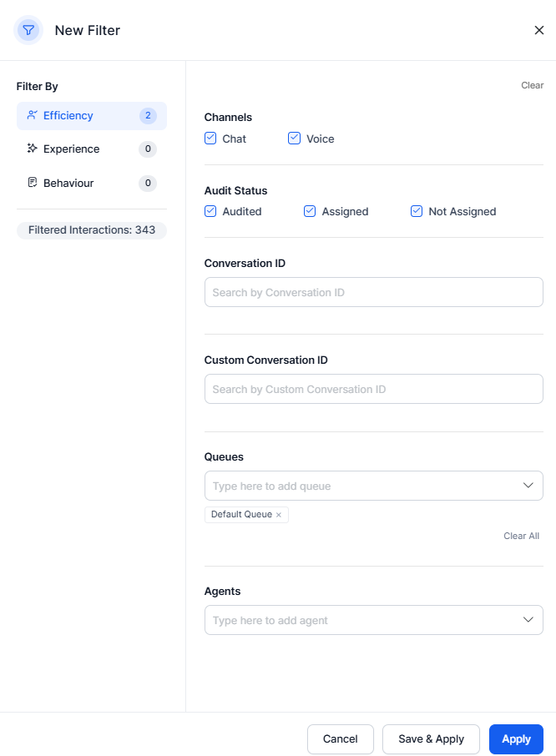This screenshot has width=556, height=756.
Task: Remove the Default Queue tag
Action: point(279,515)
